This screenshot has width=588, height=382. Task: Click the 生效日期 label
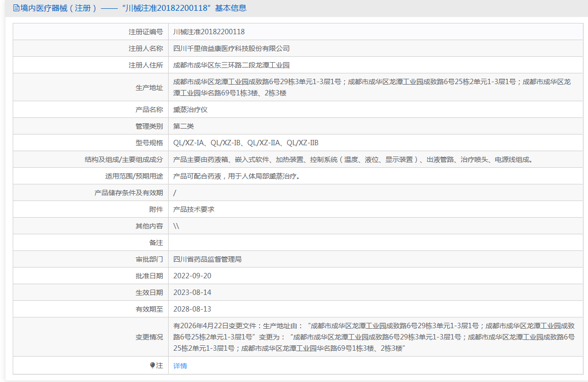(x=149, y=292)
